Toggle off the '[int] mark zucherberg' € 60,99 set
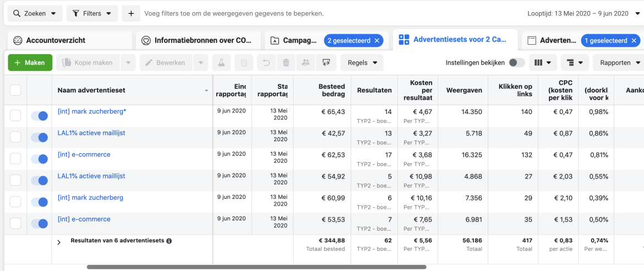The height and width of the screenshot is (271, 644). [40, 202]
